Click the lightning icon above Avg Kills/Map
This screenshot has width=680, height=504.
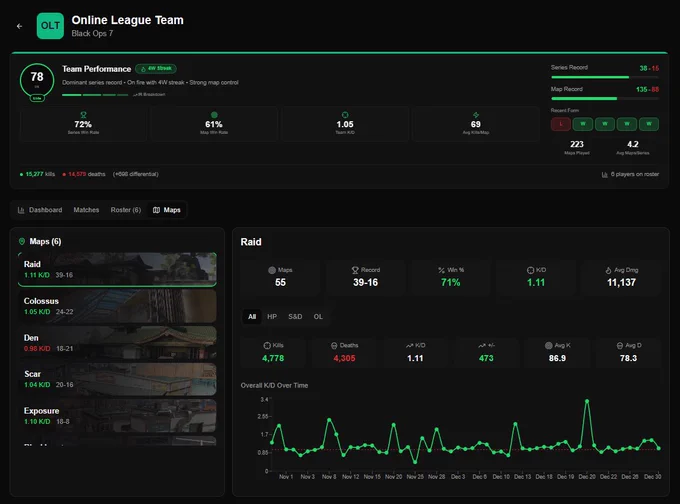pos(476,115)
